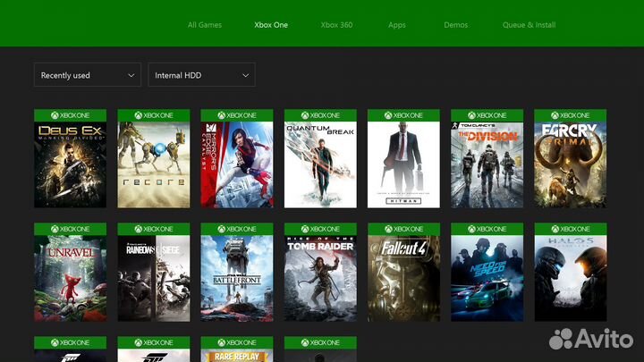Select the Xbox One tab

(x=271, y=25)
